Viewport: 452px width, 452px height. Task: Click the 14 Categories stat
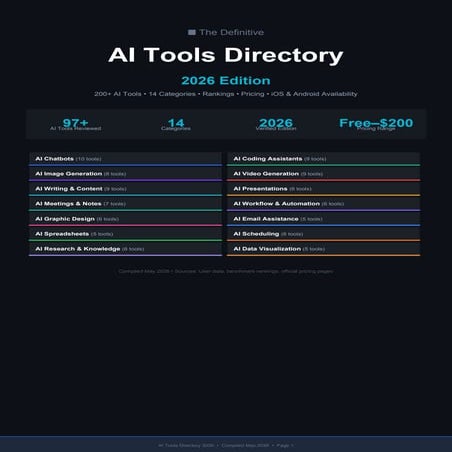[176, 124]
